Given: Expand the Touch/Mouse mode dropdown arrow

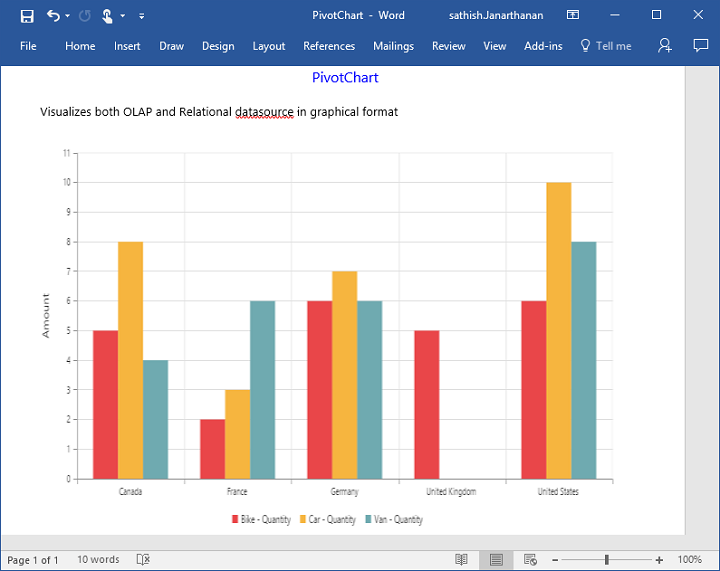Looking at the screenshot, I should tap(122, 16).
